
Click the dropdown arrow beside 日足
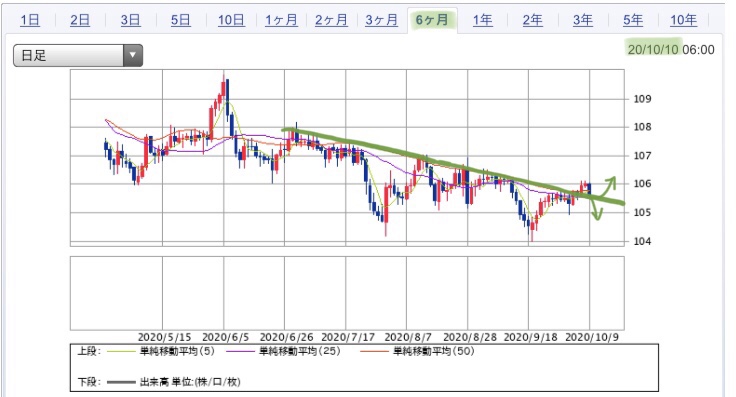point(133,55)
